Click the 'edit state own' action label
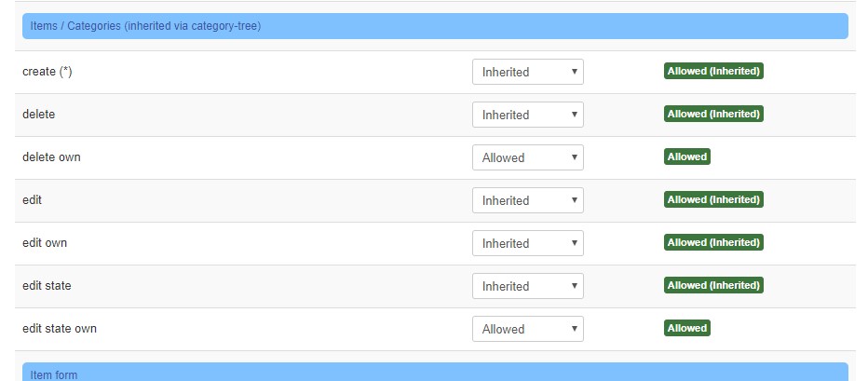This screenshot has height=381, width=868. [x=60, y=329]
